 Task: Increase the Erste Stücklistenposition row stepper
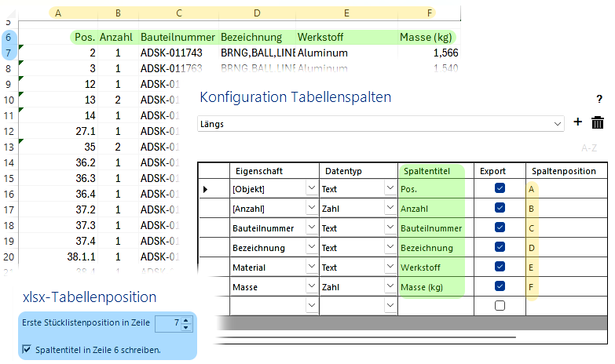(186, 319)
